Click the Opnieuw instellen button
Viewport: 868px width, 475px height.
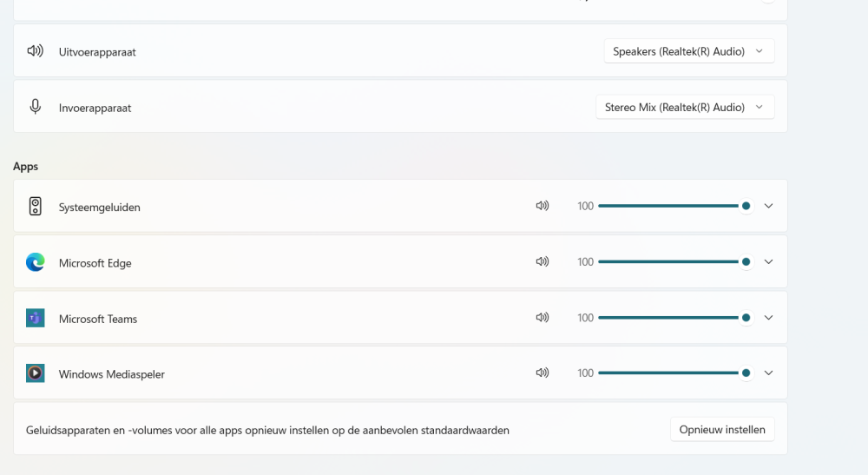tap(721, 429)
